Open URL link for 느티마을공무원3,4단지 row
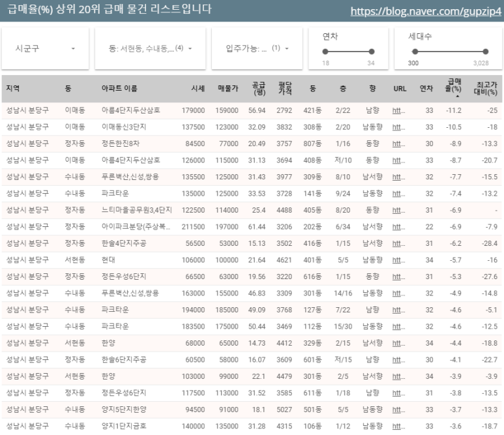 pos(398,210)
